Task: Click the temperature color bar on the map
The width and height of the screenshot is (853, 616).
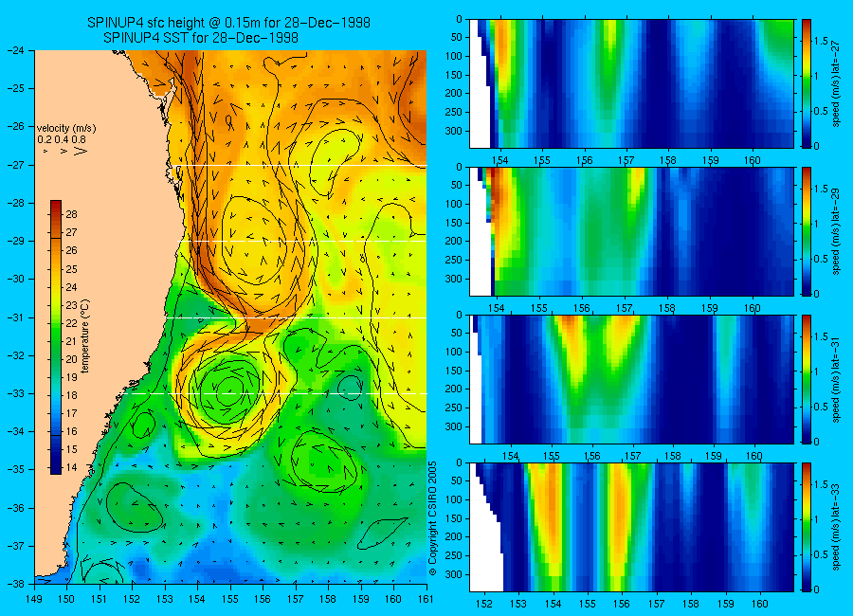Action: point(56,337)
